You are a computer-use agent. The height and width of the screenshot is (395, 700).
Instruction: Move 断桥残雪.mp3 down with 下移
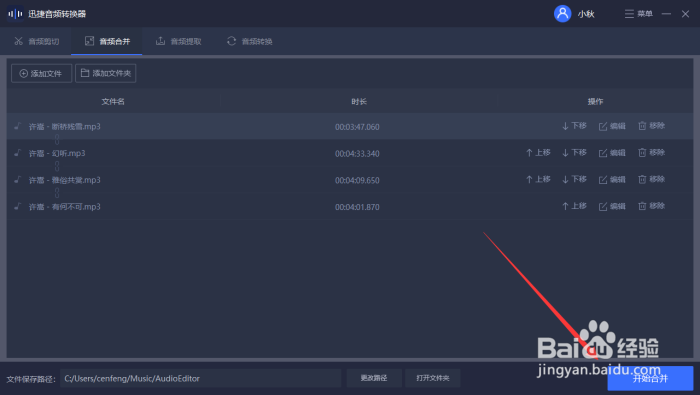574,126
